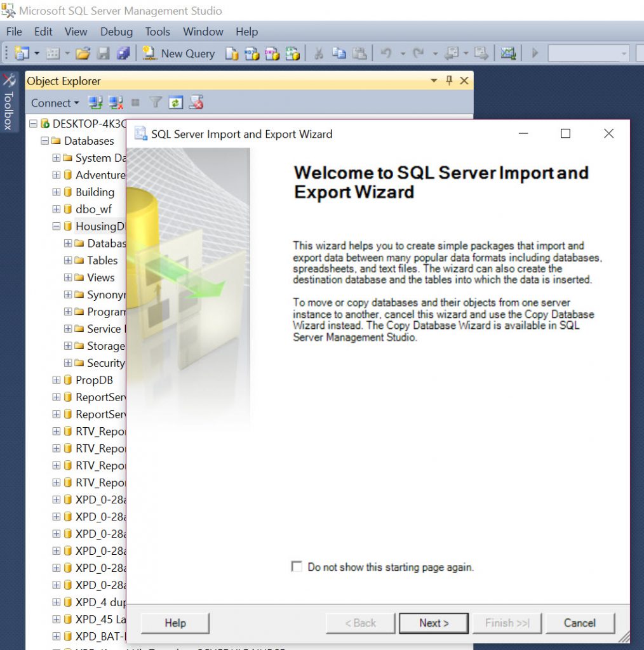The image size is (644, 650).
Task: Click the Help button in wizard
Action: pyautogui.click(x=175, y=623)
